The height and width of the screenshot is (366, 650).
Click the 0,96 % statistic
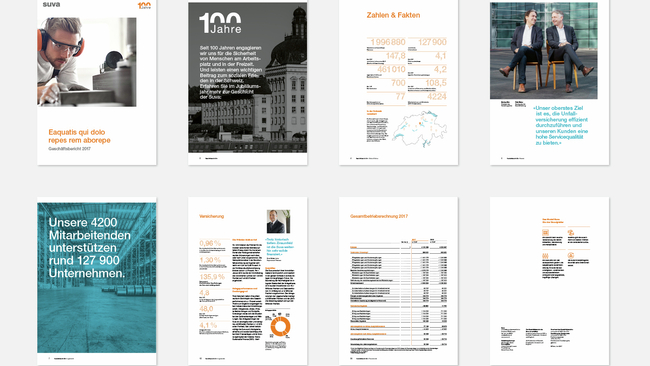click(210, 243)
